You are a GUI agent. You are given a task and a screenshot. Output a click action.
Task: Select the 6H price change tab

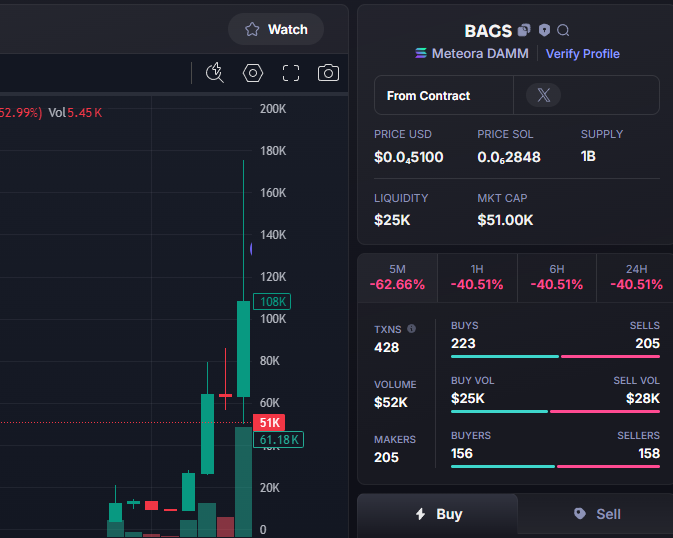coord(557,278)
